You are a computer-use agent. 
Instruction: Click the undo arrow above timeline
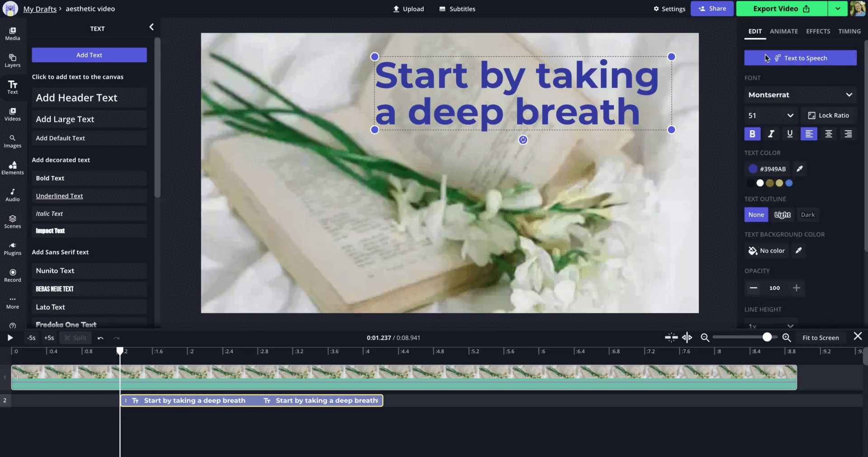tap(100, 338)
